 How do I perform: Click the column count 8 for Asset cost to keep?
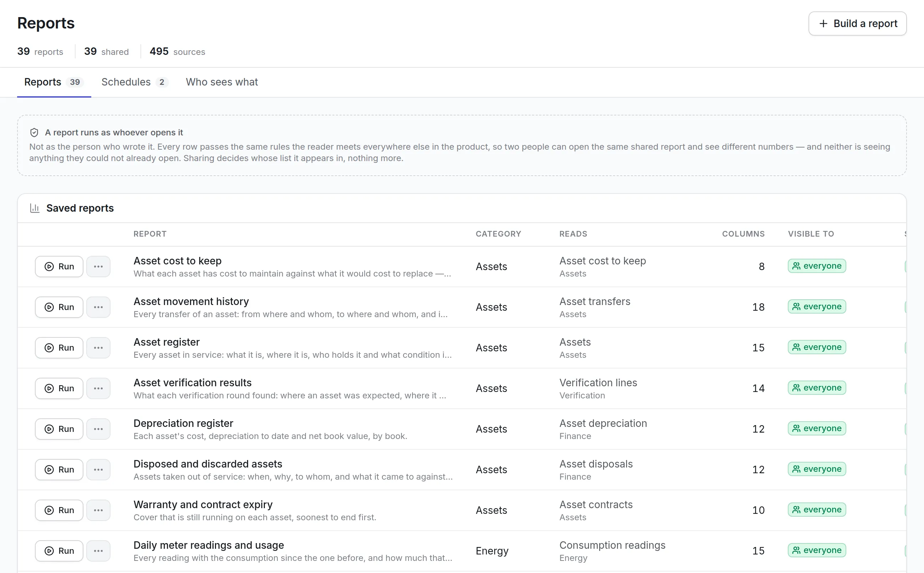point(761,267)
